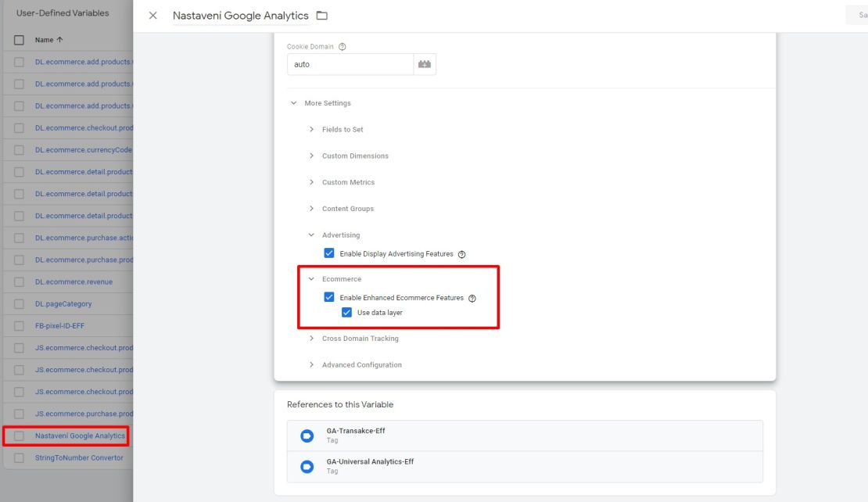This screenshot has height=502, width=868.
Task: Uncheck Enable Display Advertising Features
Action: pos(328,253)
